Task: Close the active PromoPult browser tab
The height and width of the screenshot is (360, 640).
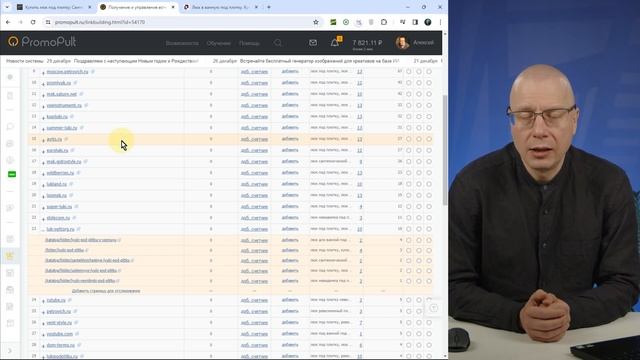Action: pos(173,7)
